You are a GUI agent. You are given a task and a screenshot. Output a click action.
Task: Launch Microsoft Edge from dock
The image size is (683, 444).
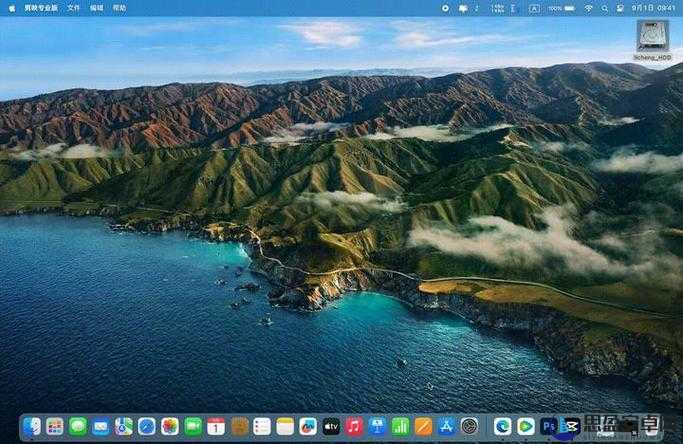(503, 427)
